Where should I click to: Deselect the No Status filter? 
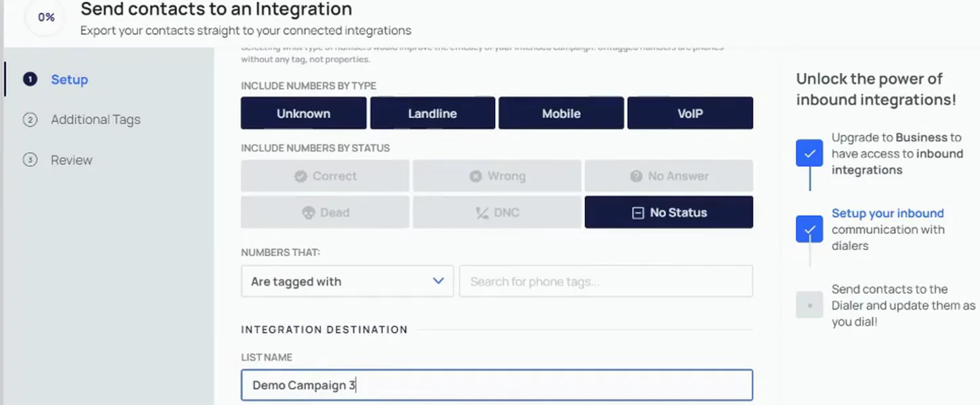tap(669, 212)
